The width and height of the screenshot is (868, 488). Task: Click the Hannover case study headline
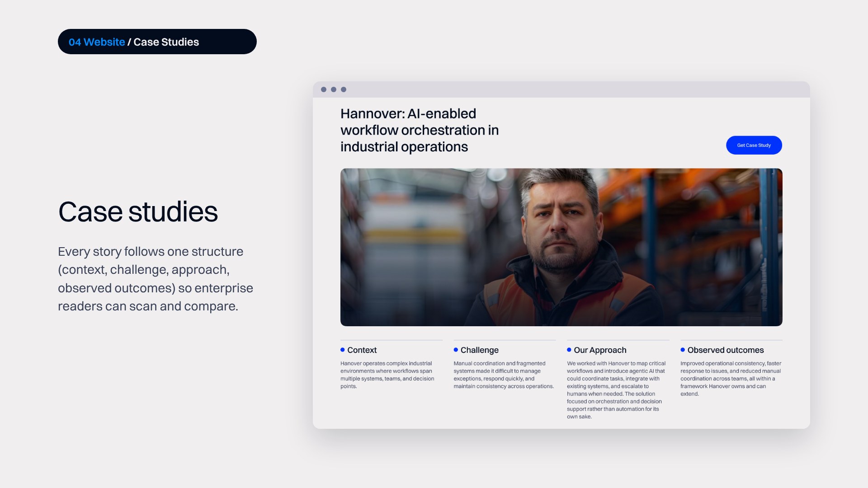coord(420,130)
